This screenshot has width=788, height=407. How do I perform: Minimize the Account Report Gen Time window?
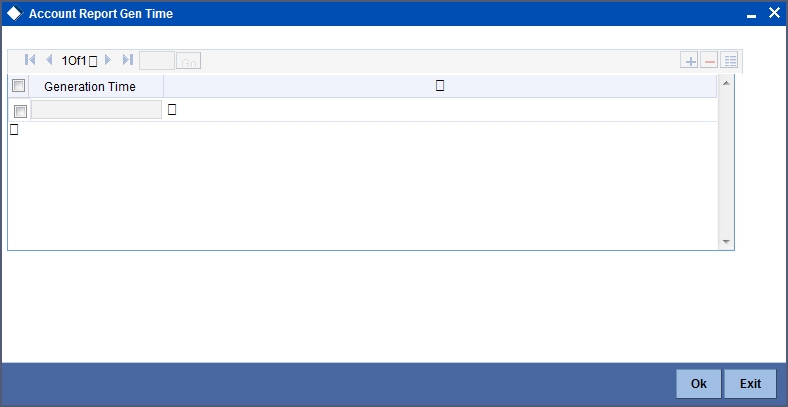coord(751,15)
